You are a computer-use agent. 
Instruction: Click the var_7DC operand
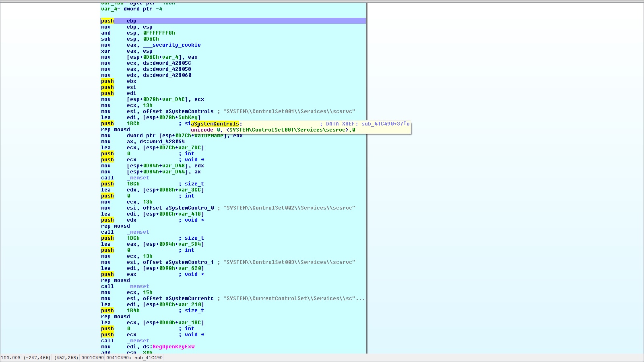point(190,148)
